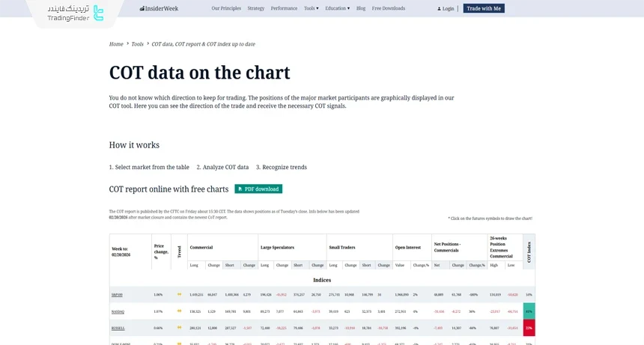This screenshot has width=644, height=345.
Task: Click the NASDAQ trend indicator icon
Action: pos(179,311)
